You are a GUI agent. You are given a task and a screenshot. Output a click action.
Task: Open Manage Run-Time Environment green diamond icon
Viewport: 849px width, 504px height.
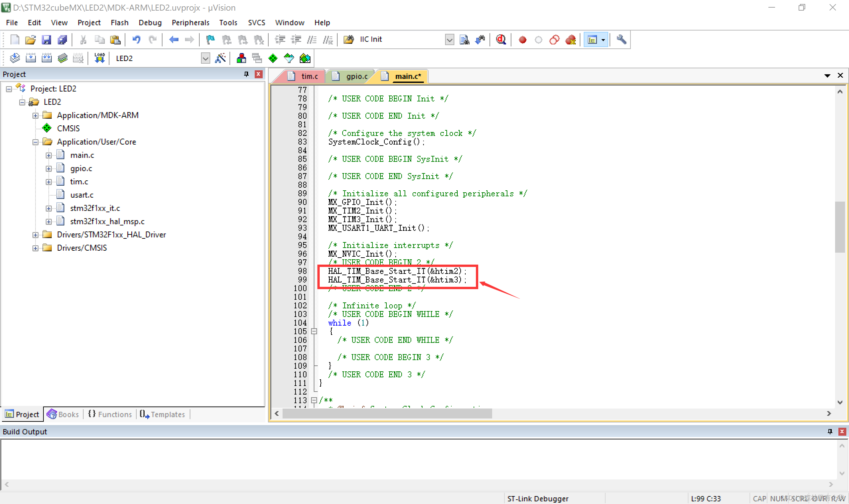click(273, 58)
